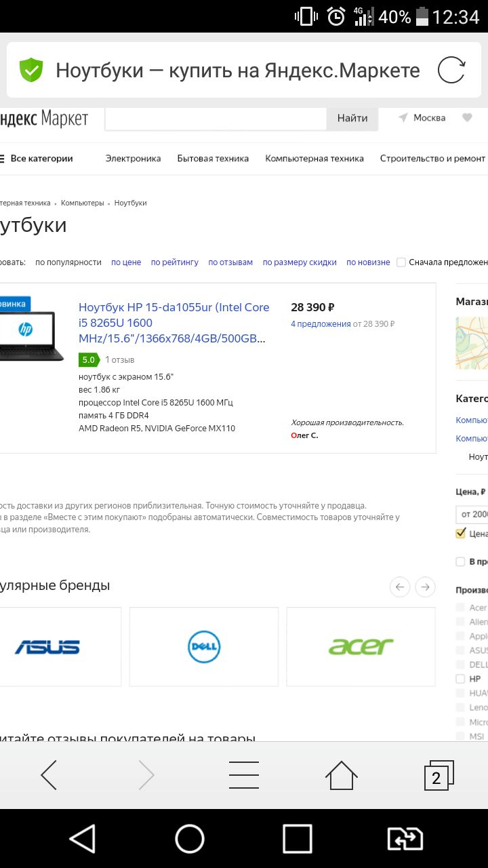Open the Все категории hamburger menu

tap(37, 159)
